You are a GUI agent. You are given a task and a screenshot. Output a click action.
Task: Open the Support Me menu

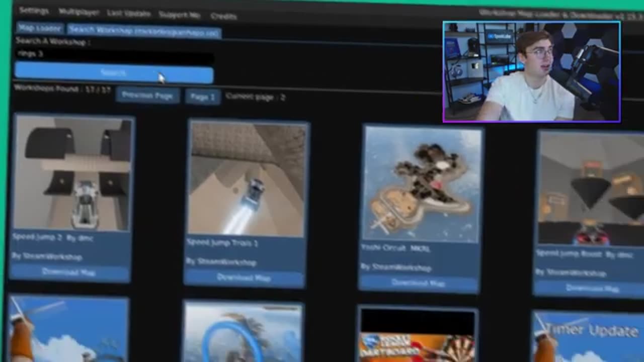180,15
